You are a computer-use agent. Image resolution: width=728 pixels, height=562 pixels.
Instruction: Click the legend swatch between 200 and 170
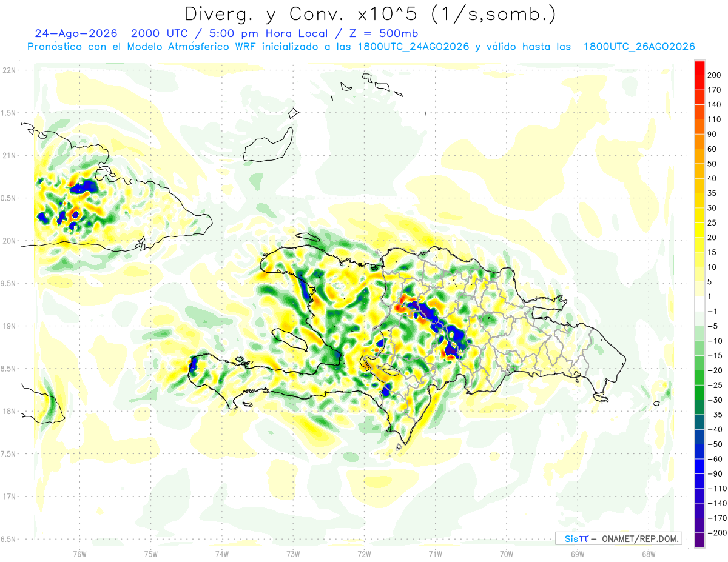coord(699,82)
